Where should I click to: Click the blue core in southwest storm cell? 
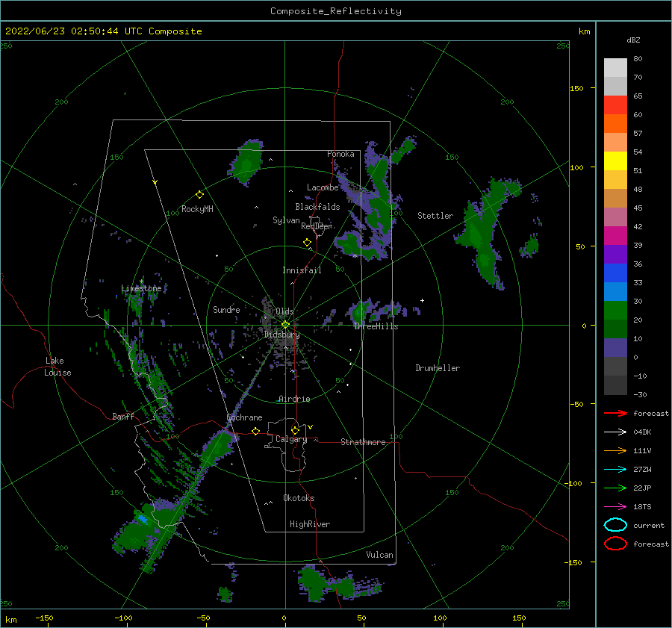pos(143,520)
